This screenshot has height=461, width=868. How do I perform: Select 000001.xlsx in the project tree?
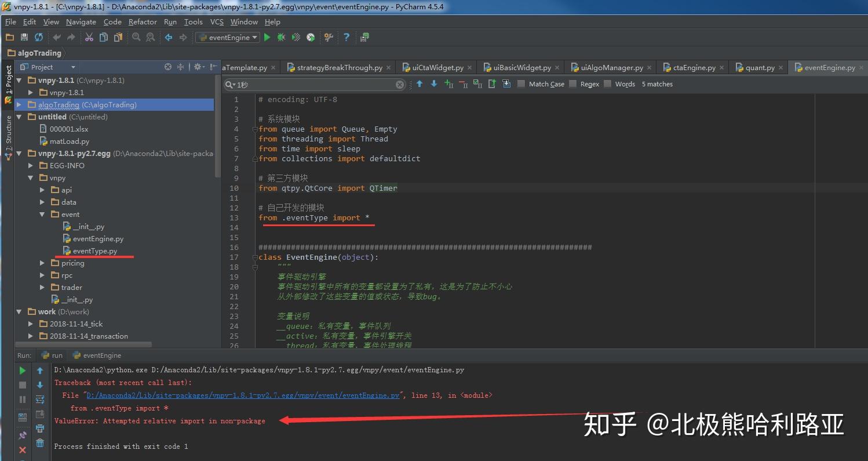tap(68, 129)
